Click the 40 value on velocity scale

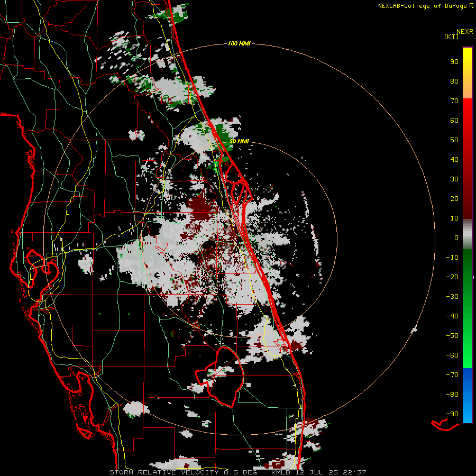tap(454, 159)
